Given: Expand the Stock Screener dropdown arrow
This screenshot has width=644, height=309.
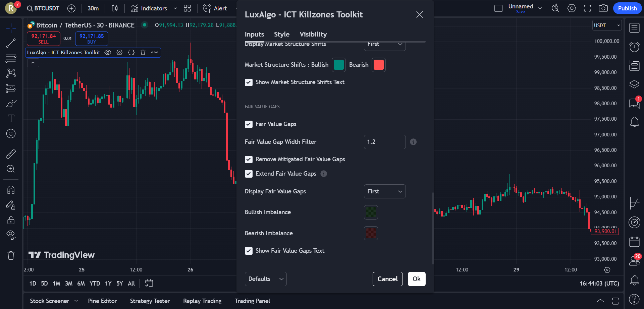Looking at the screenshot, I should (76, 301).
